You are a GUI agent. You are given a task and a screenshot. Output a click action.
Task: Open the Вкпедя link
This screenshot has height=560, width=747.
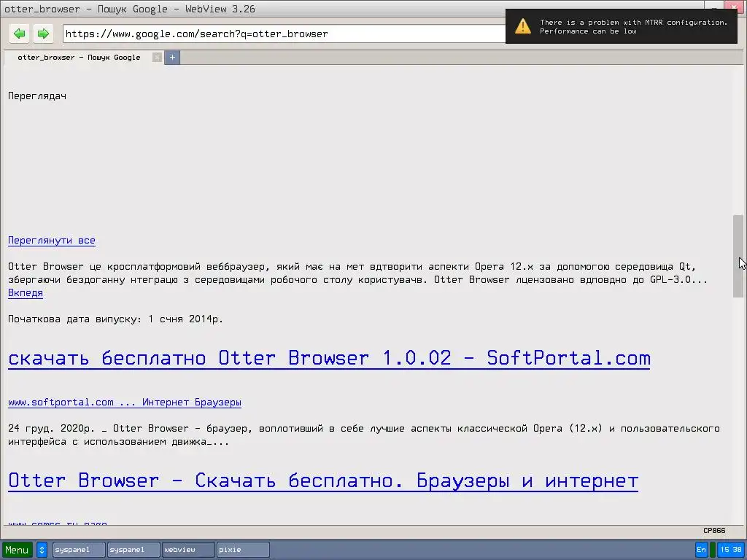coord(26,293)
